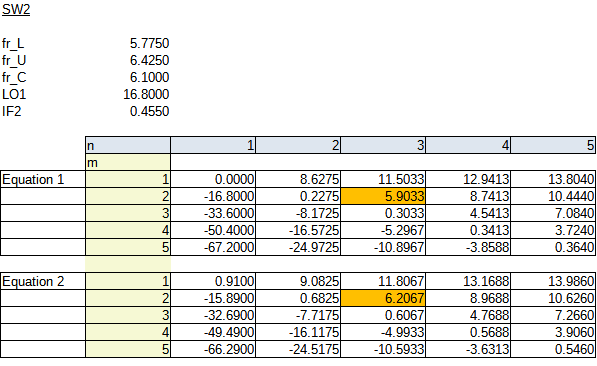This screenshot has height=366, width=597.
Task: Select cell with value 8.6275
Action: pyautogui.click(x=298, y=179)
